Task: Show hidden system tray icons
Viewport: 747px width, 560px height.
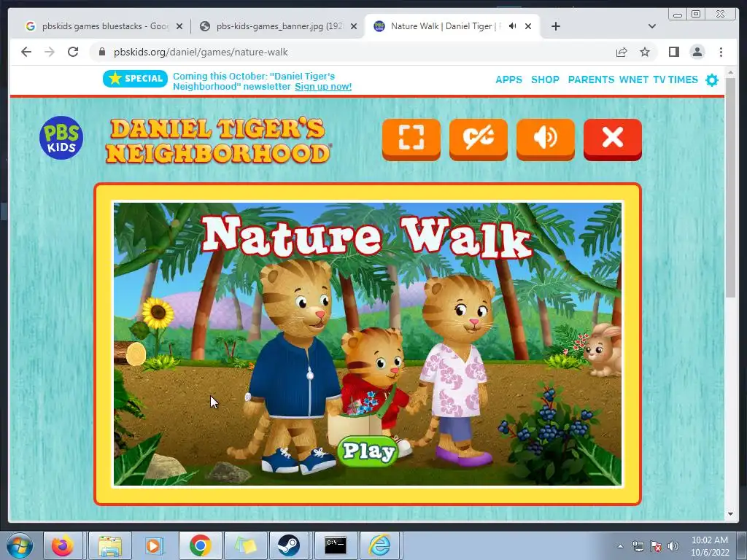Action: (x=620, y=546)
